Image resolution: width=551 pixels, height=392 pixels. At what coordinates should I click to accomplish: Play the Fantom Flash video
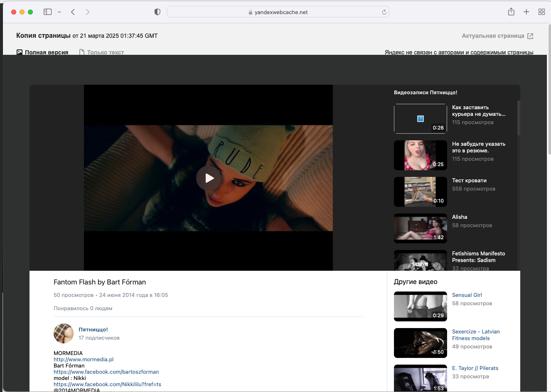[209, 178]
